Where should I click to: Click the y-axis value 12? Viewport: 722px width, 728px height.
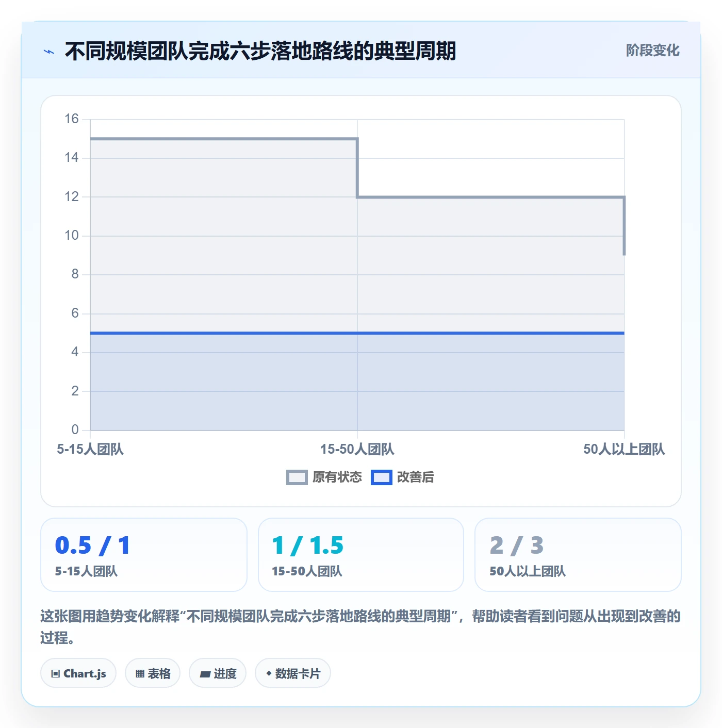72,197
